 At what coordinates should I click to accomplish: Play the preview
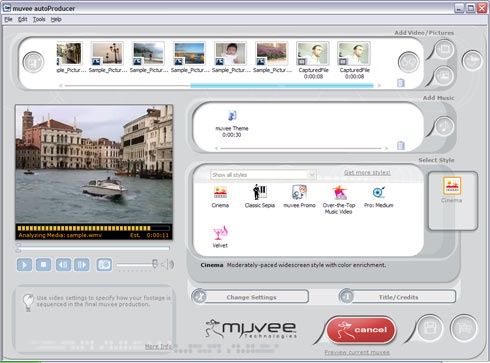tap(24, 265)
